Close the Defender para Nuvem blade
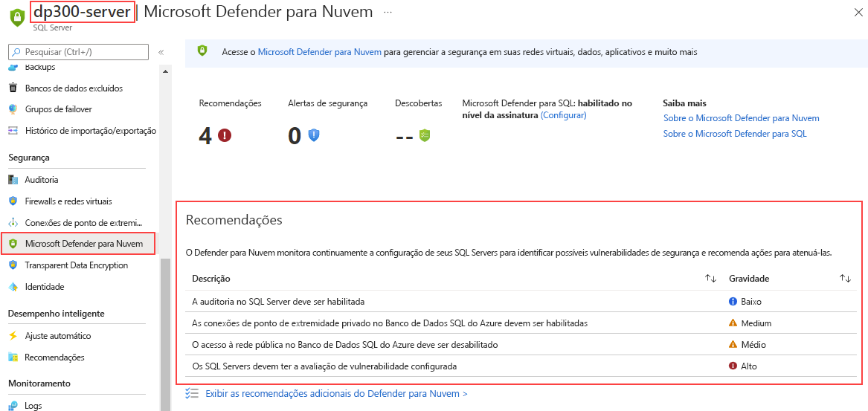Viewport: 868px width, 411px height. click(858, 12)
